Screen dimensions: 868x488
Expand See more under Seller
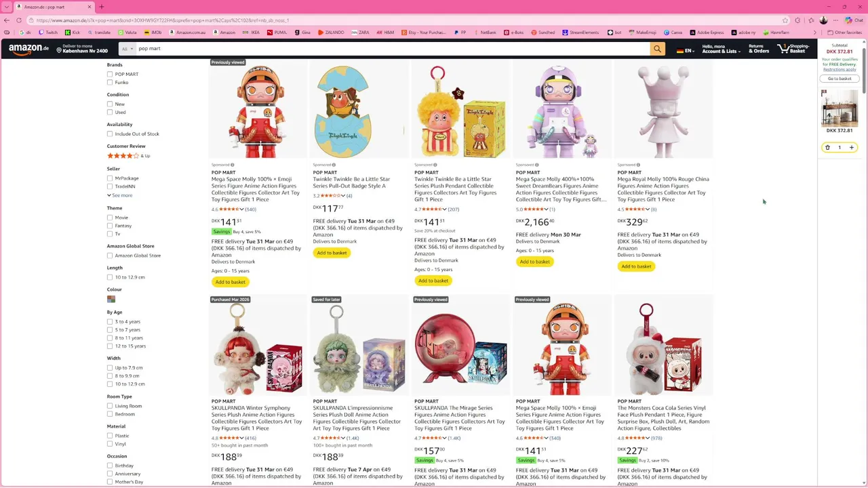pyautogui.click(x=120, y=195)
